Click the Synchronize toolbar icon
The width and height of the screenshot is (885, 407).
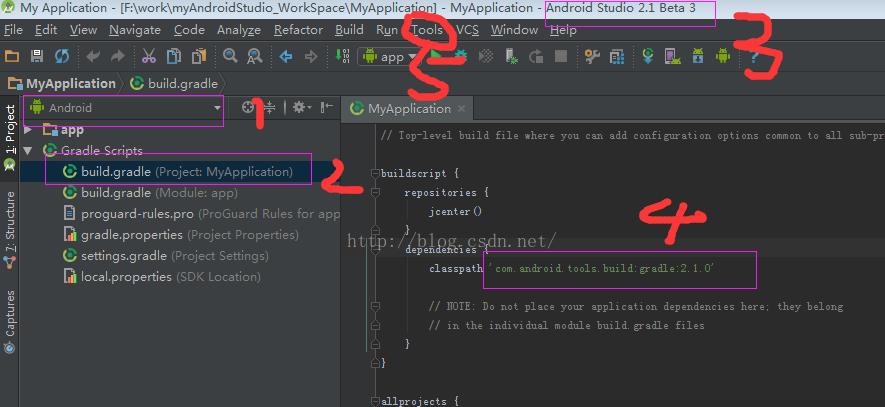[62, 56]
